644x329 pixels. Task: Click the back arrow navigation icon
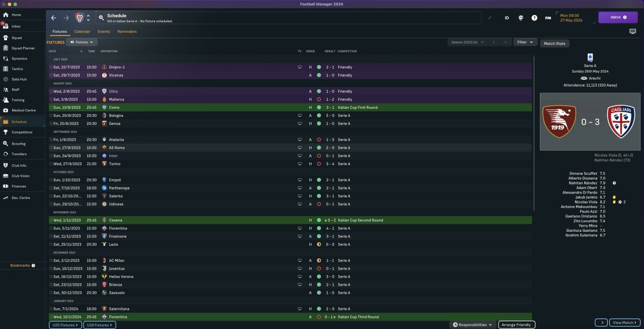click(54, 18)
